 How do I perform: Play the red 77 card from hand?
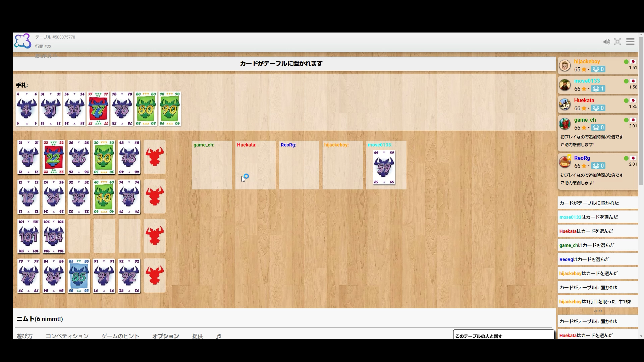98,109
